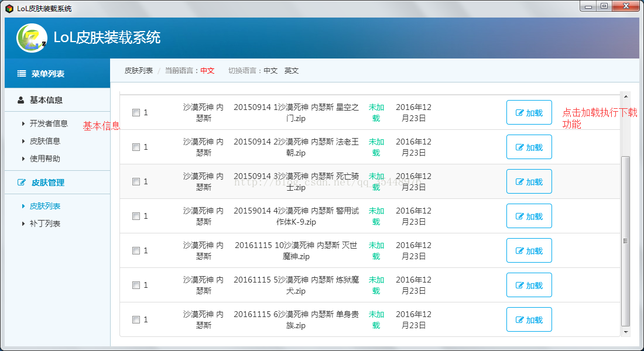This screenshot has width=644, height=351.
Task: Click file name 20150914 2沙漠死神 内瑟斯 法老王朝.zip
Action: 296,147
